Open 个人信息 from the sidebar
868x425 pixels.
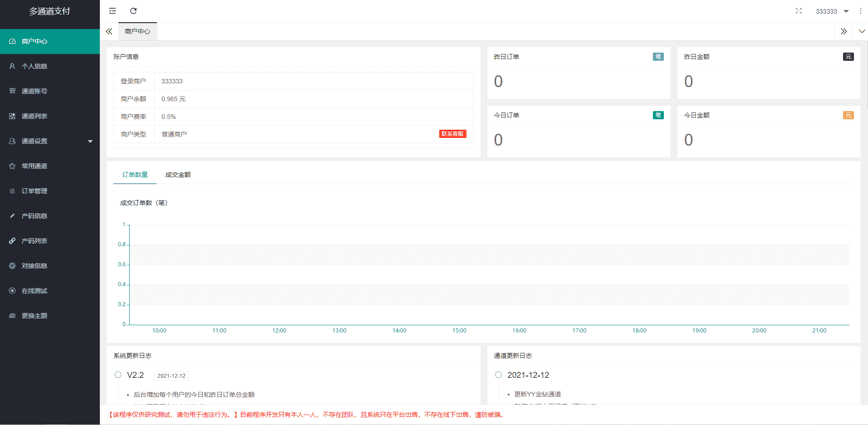[x=34, y=66]
